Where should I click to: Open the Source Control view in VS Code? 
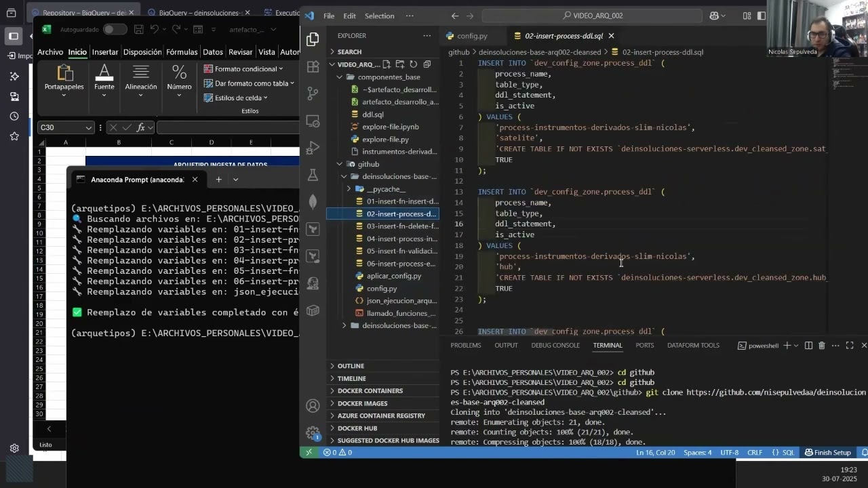313,94
